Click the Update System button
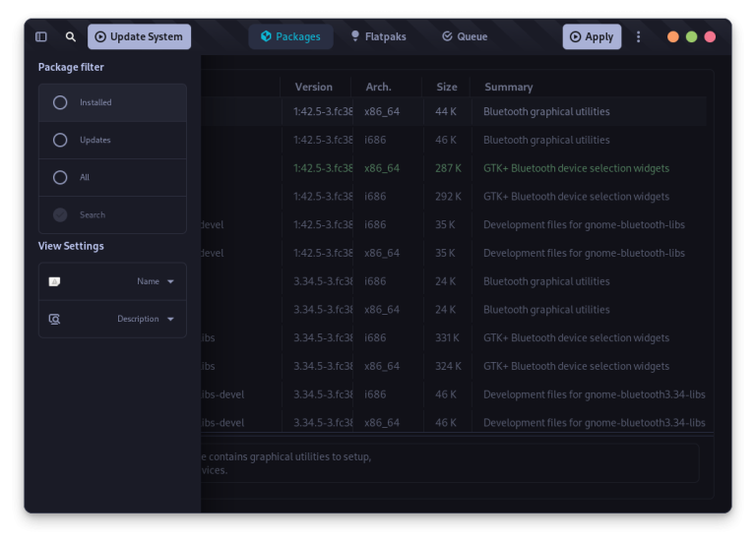Image resolution: width=756 pixels, height=543 pixels. tap(139, 37)
